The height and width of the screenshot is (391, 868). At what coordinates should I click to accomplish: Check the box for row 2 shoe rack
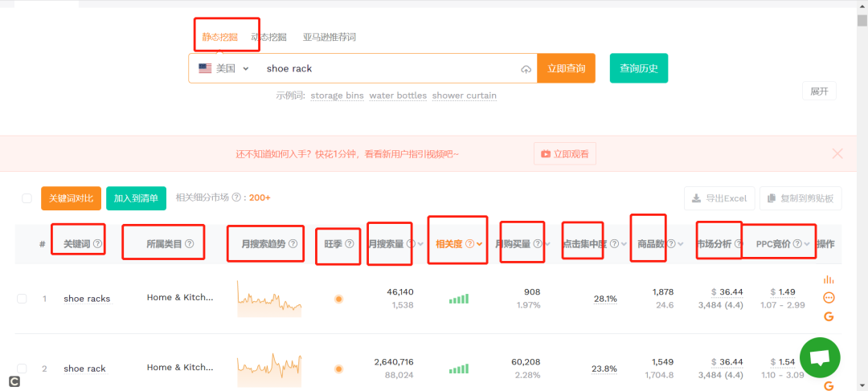[22, 369]
